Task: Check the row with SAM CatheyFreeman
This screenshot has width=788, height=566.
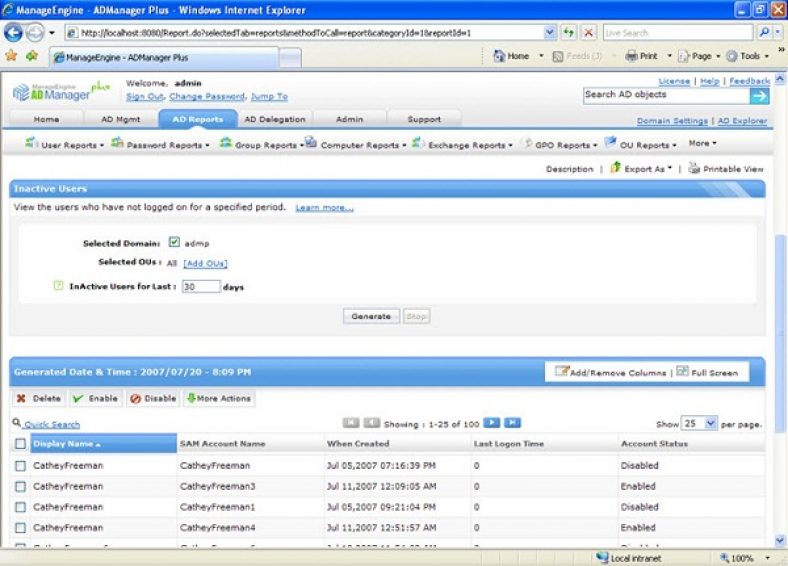Action: click(x=20, y=466)
